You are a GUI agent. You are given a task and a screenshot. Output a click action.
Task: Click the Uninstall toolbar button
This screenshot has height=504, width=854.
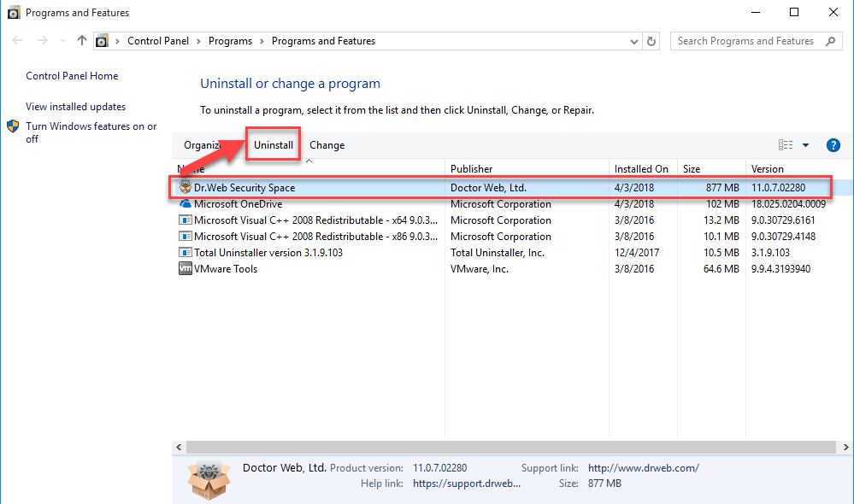click(274, 145)
